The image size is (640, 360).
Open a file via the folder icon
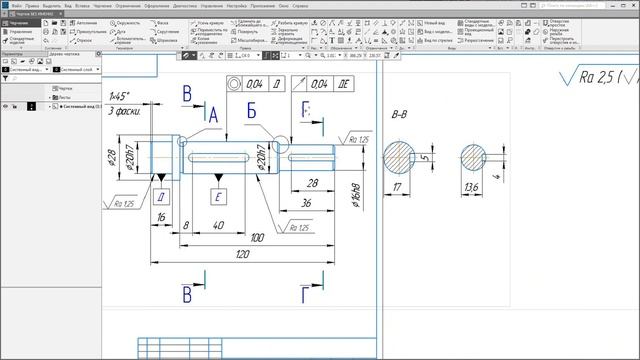point(54,23)
